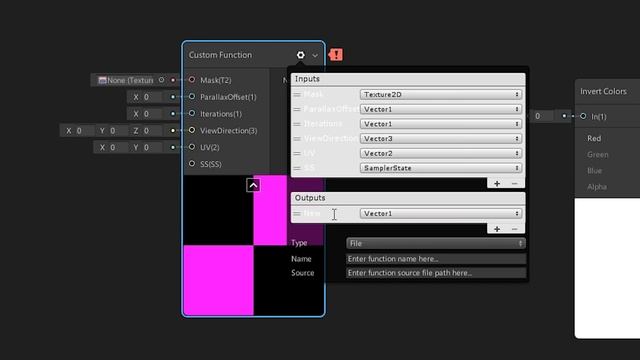Image resolution: width=640 pixels, height=360 pixels.
Task: Toggle Red channel on Invert Colors node
Action: (x=594, y=138)
